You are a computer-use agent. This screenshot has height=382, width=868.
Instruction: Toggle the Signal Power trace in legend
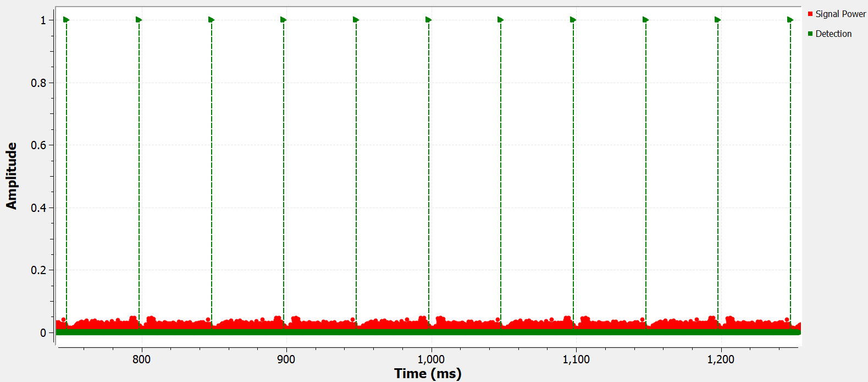click(840, 14)
